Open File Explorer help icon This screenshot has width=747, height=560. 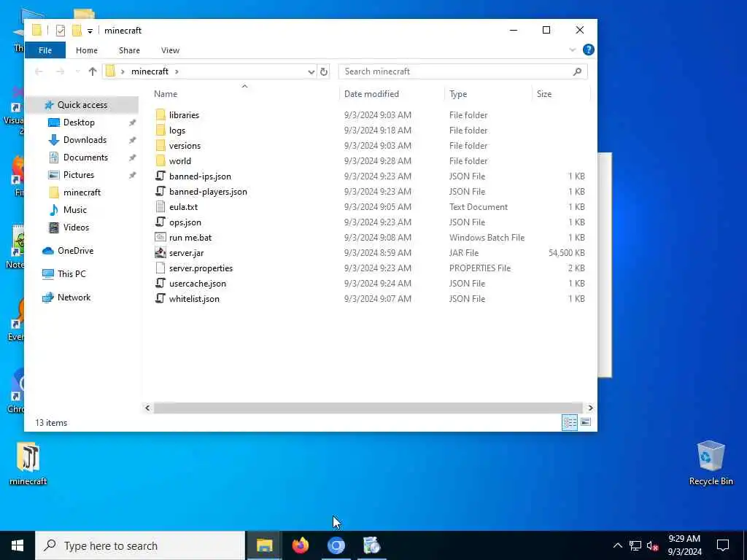coord(589,50)
